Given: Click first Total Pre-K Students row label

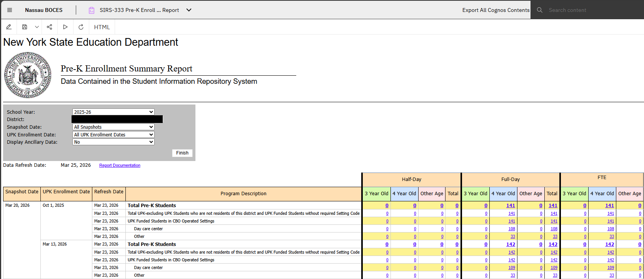Looking at the screenshot, I should tap(152, 206).
